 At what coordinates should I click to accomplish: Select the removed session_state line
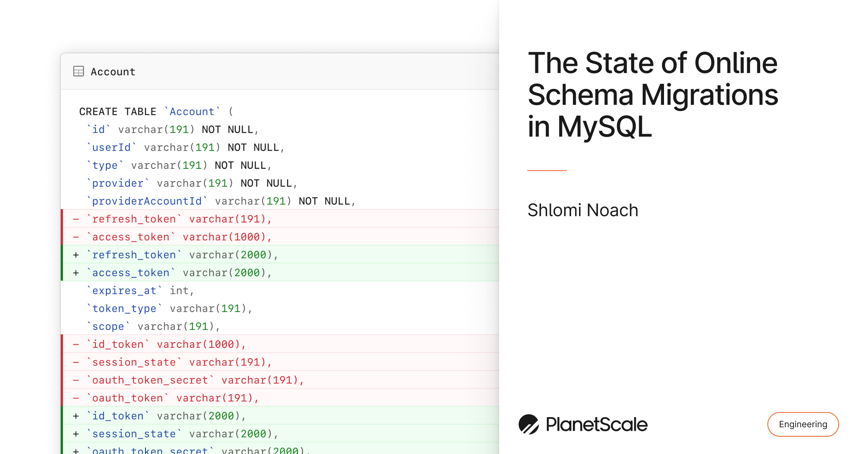tap(280, 362)
